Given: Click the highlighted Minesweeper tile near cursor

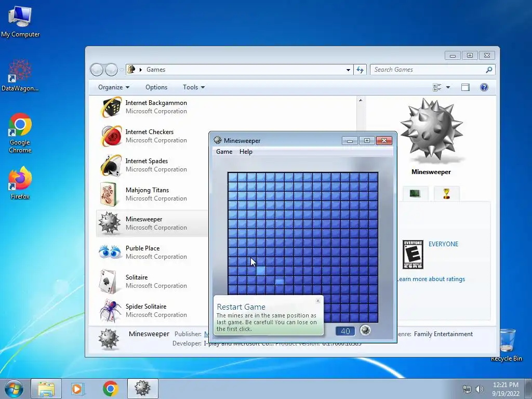Looking at the screenshot, I should click(261, 270).
